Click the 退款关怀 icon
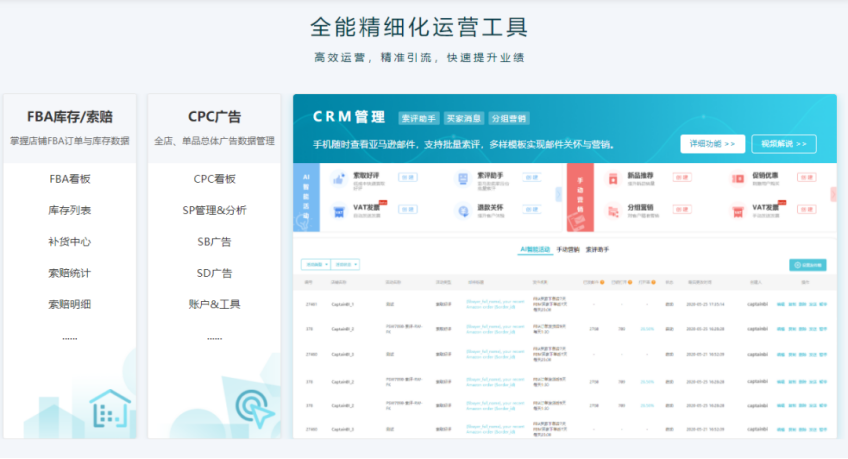848x459 pixels. tap(463, 211)
